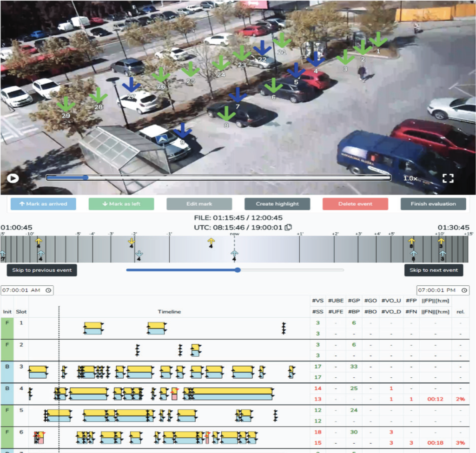Change the 1.0x playback speed
The image size is (476, 453).
(x=410, y=178)
